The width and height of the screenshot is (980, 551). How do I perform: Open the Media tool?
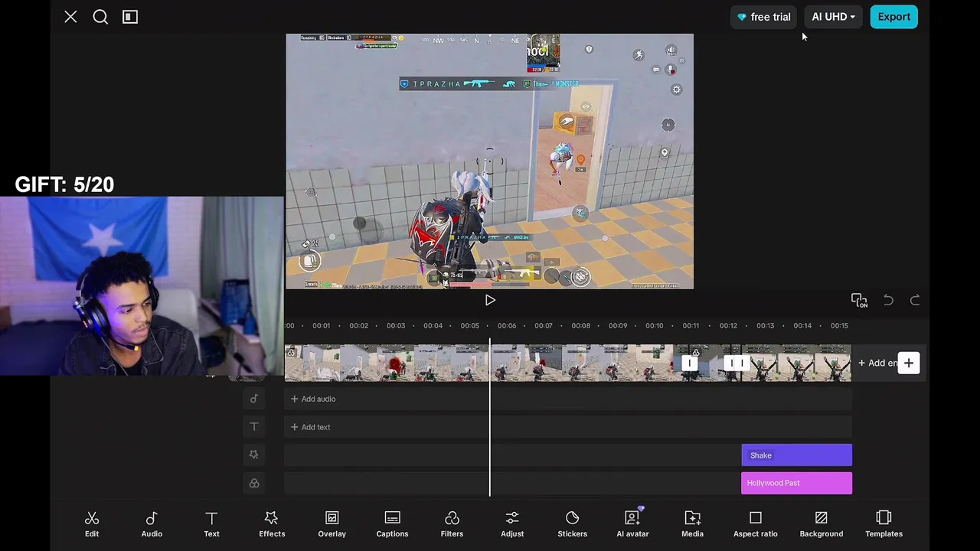pos(692,524)
